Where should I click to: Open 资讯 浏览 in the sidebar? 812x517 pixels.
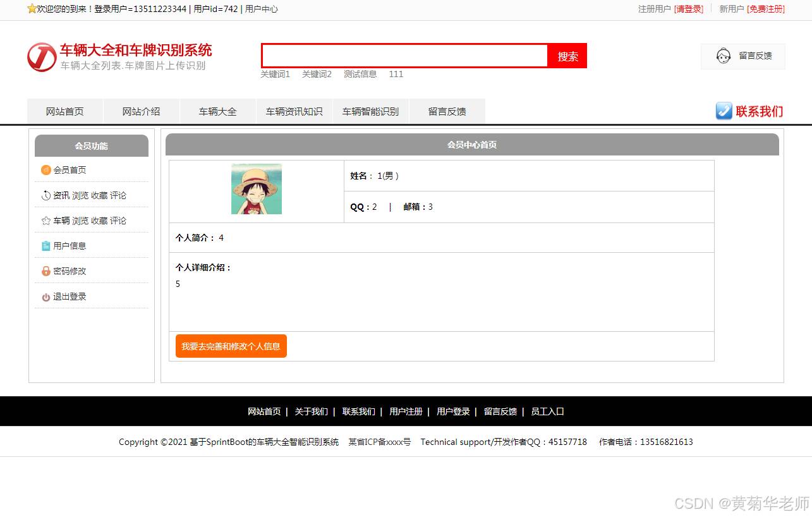tap(80, 195)
